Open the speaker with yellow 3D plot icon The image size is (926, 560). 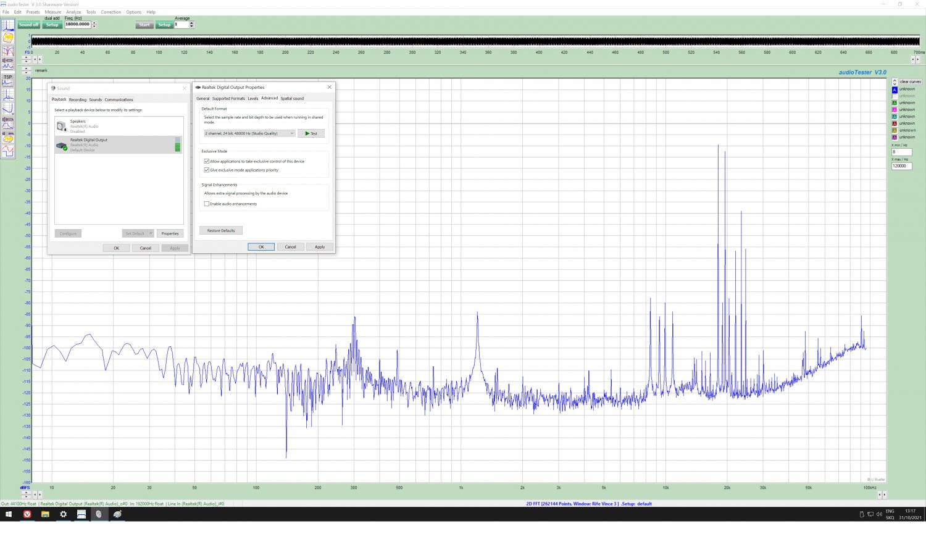tap(8, 137)
